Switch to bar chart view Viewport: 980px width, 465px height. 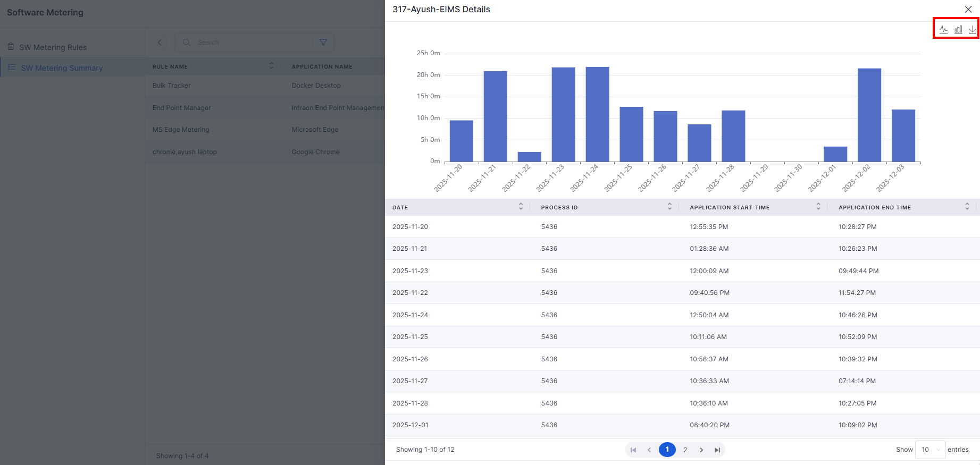(958, 30)
